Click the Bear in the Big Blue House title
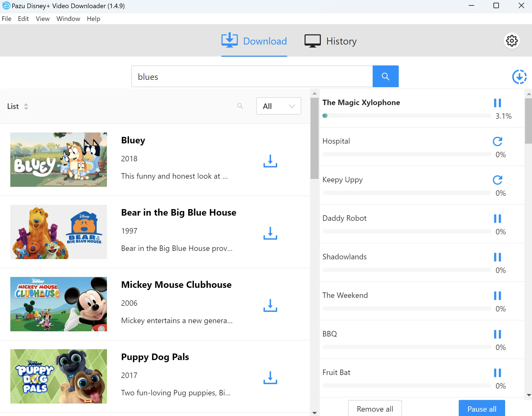 pos(179,212)
